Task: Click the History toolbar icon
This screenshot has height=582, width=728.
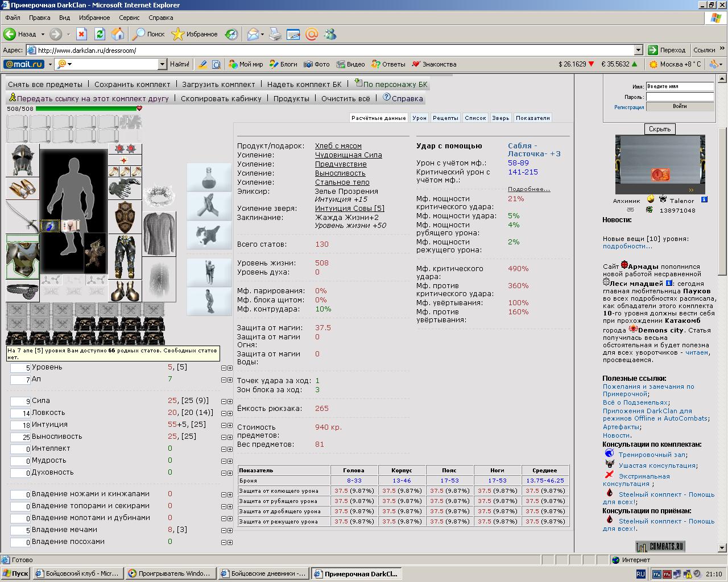Action: 231,34
